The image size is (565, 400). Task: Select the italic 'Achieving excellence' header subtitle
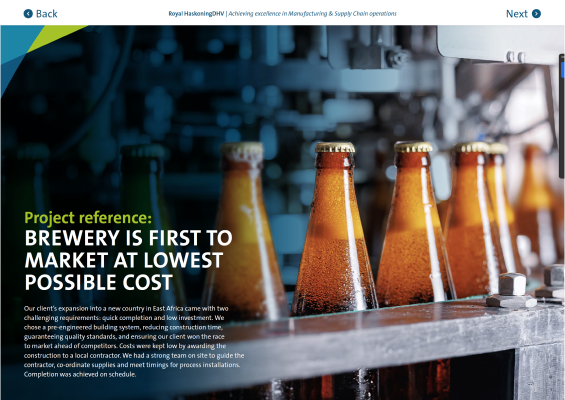point(312,14)
